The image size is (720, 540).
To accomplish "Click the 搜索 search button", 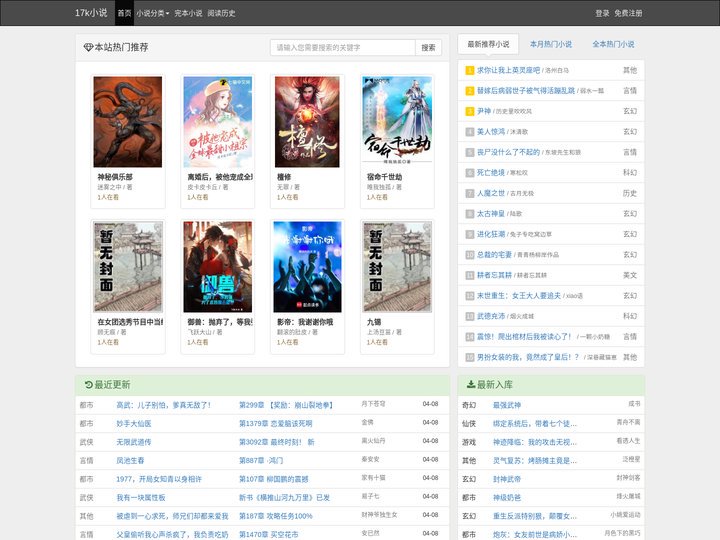I will (428, 47).
